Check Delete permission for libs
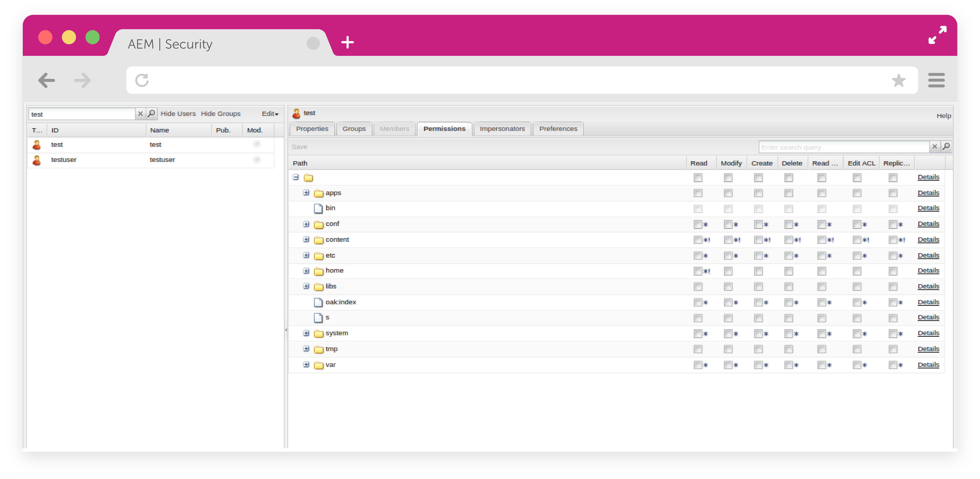Image resolution: width=980 pixels, height=479 pixels. click(789, 287)
